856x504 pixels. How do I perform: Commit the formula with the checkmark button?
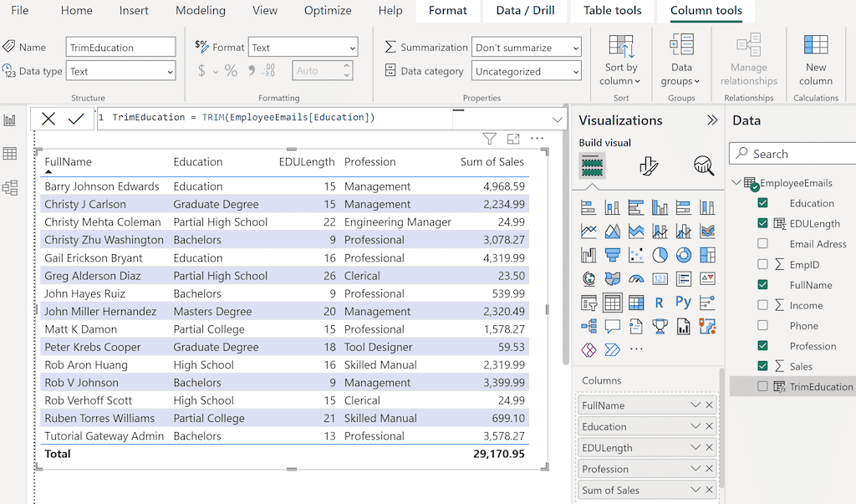[75, 118]
